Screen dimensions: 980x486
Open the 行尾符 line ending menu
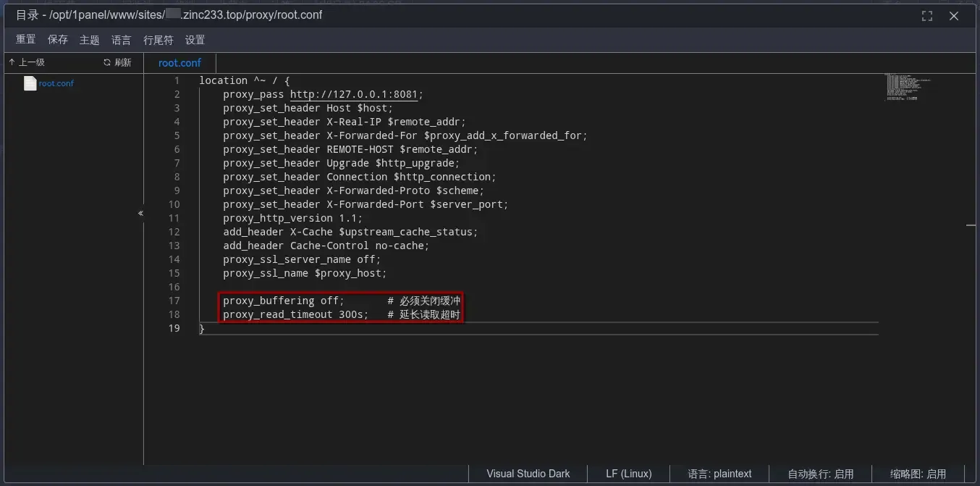point(159,40)
